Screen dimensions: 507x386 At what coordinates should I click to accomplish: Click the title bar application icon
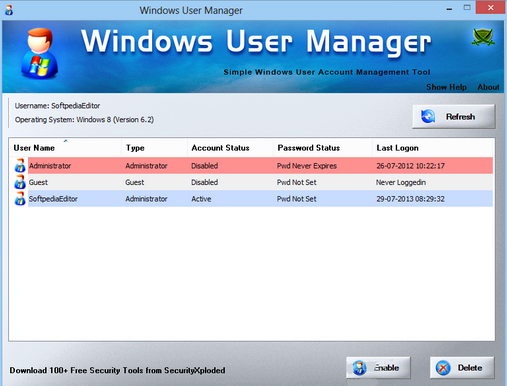[9, 10]
